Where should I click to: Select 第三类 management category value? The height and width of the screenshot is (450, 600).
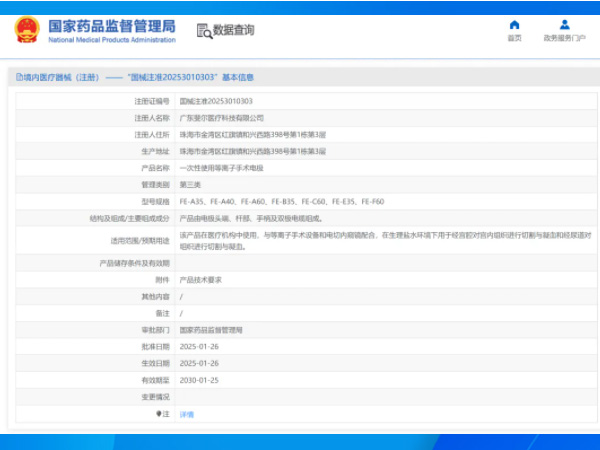click(190, 185)
